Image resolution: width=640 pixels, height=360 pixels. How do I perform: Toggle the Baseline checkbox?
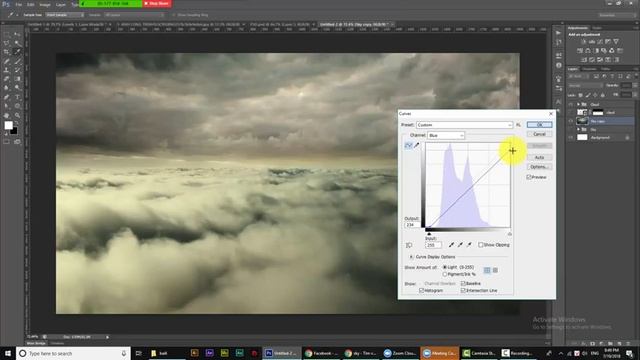pos(463,283)
